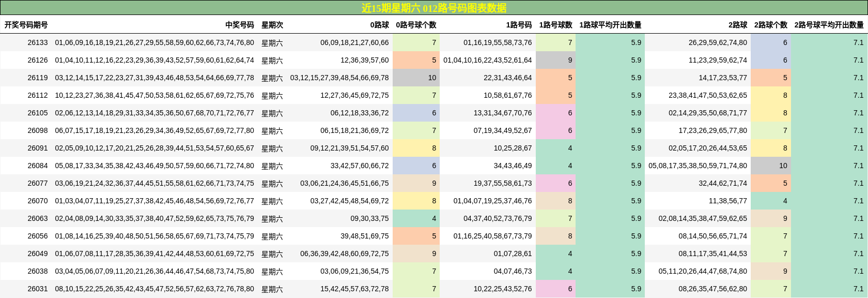The image size is (868, 298).
Task: Click 1路号码 cell 04,07,46,73
Action: [x=513, y=271]
